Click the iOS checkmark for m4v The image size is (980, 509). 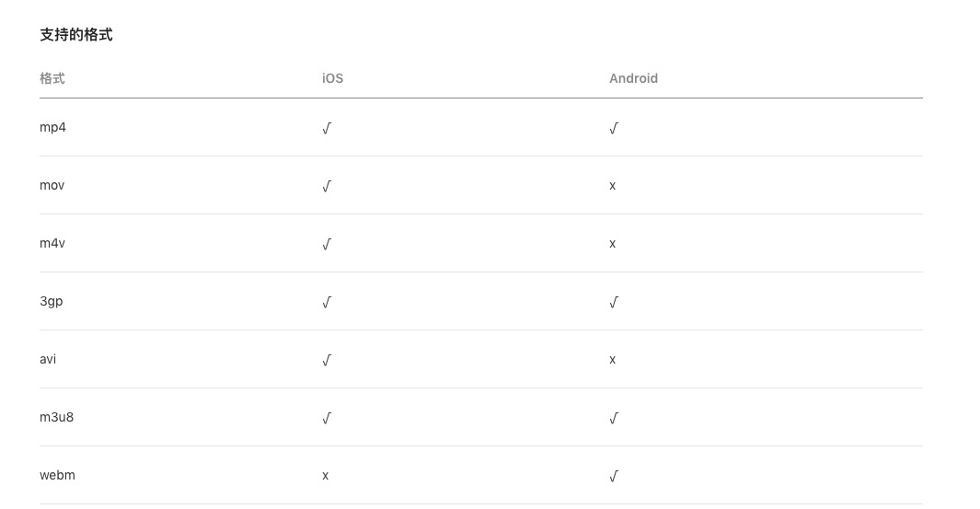tap(327, 244)
